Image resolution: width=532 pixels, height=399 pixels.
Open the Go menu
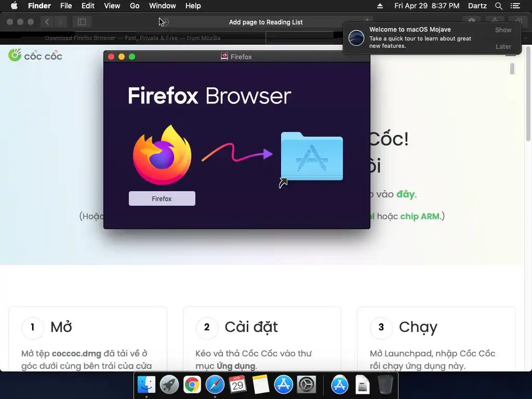click(135, 6)
